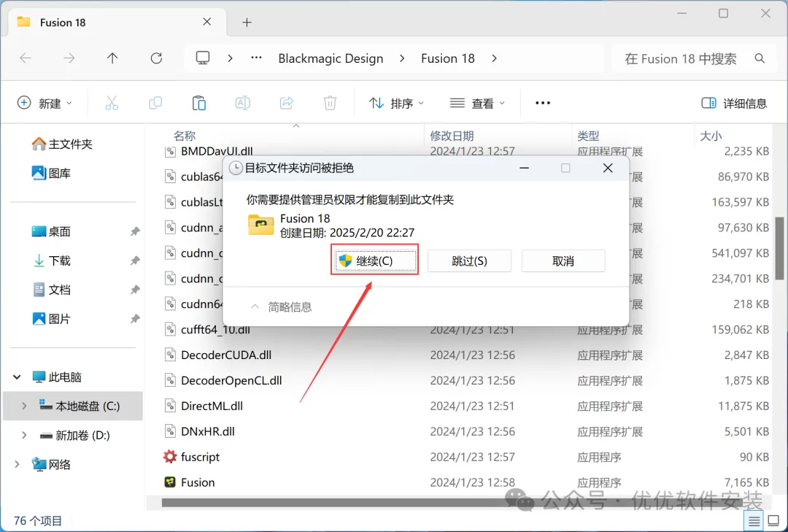Click the Copy icon in toolbar
Image resolution: width=788 pixels, height=532 pixels.
point(155,103)
